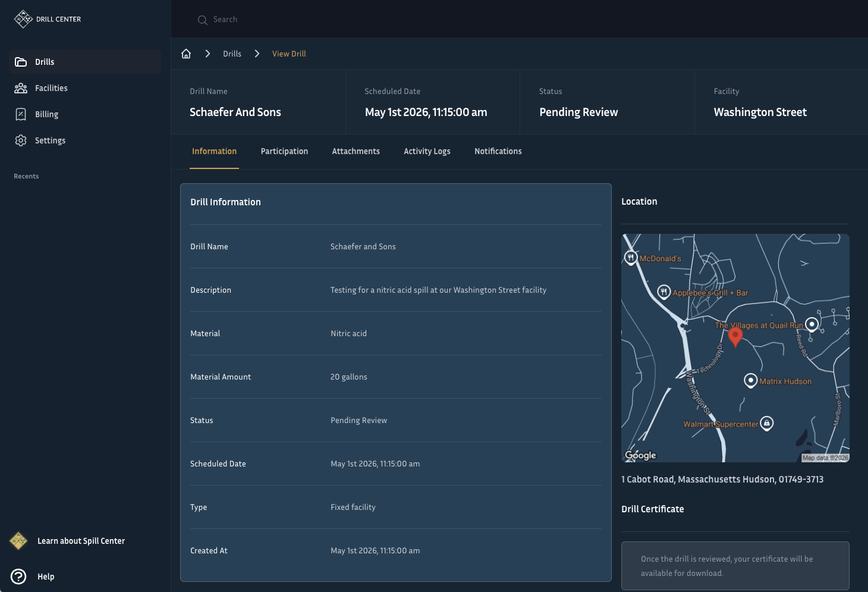
Task: Click the Schaefer and Sons table value
Action: click(x=363, y=246)
